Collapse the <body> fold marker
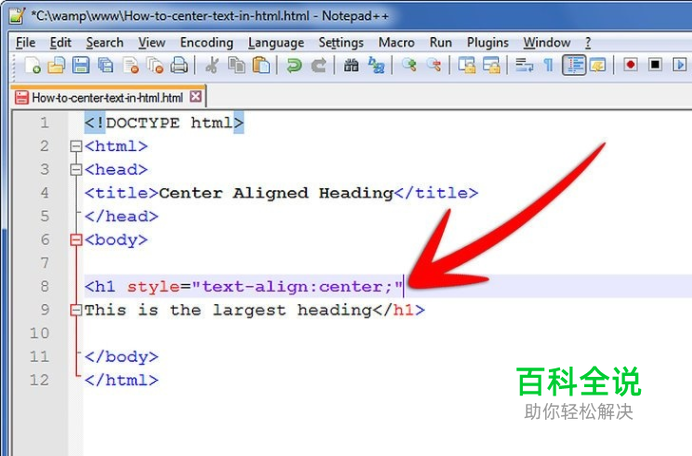Image resolution: width=692 pixels, height=456 pixels. pyautogui.click(x=76, y=240)
